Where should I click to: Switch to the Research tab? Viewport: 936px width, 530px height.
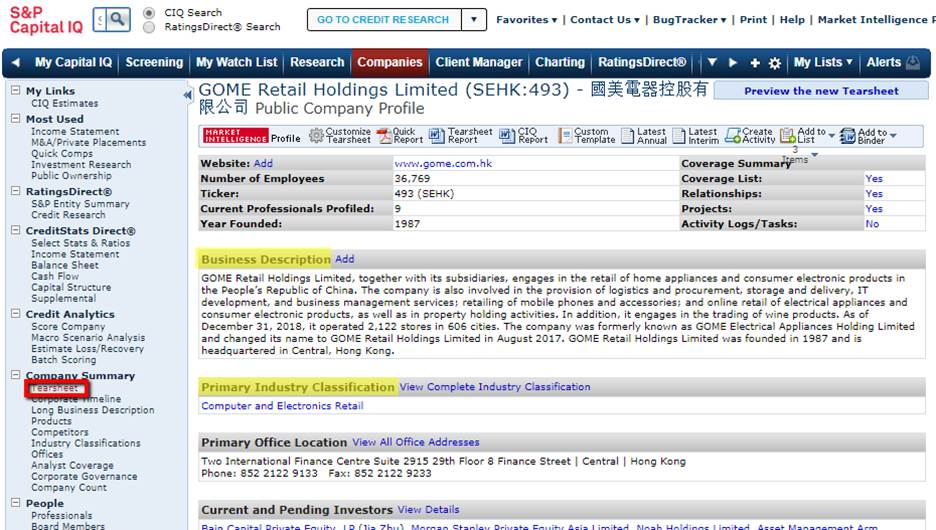coord(317,62)
